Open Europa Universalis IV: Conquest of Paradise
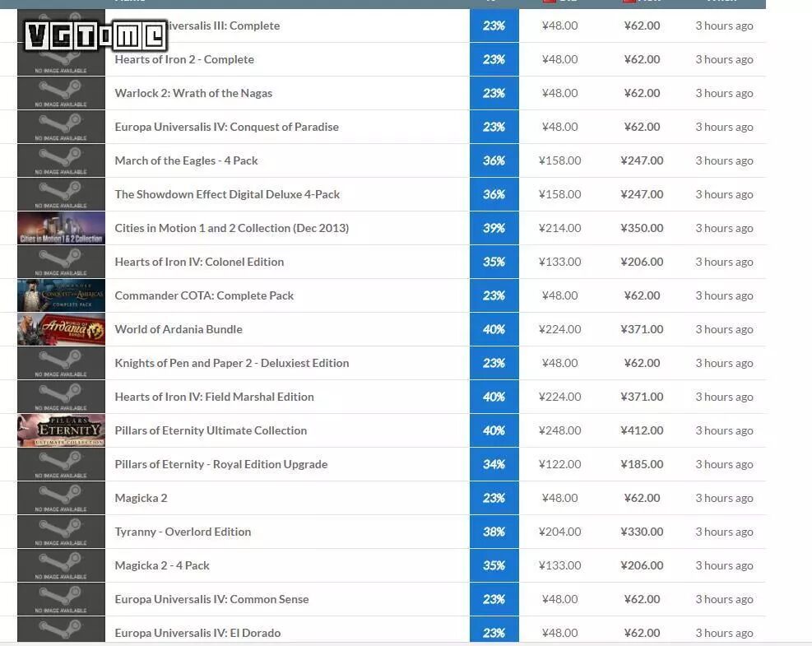Viewport: 812px width, 646px height. pyautogui.click(x=226, y=127)
